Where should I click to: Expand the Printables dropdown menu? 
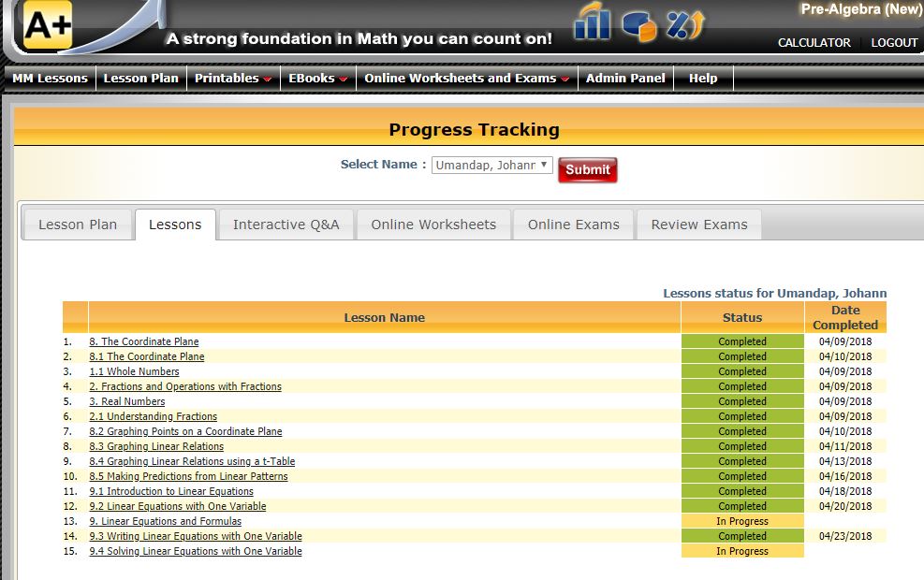pyautogui.click(x=233, y=78)
